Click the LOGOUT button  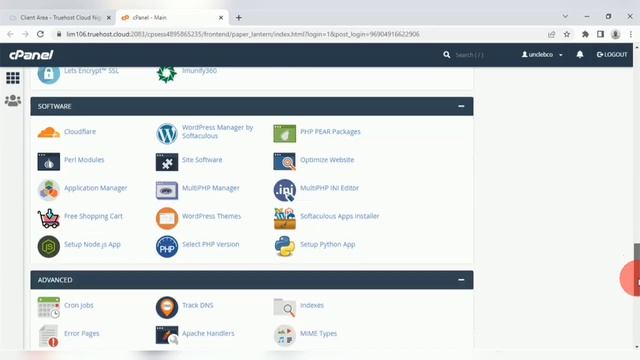tap(612, 54)
